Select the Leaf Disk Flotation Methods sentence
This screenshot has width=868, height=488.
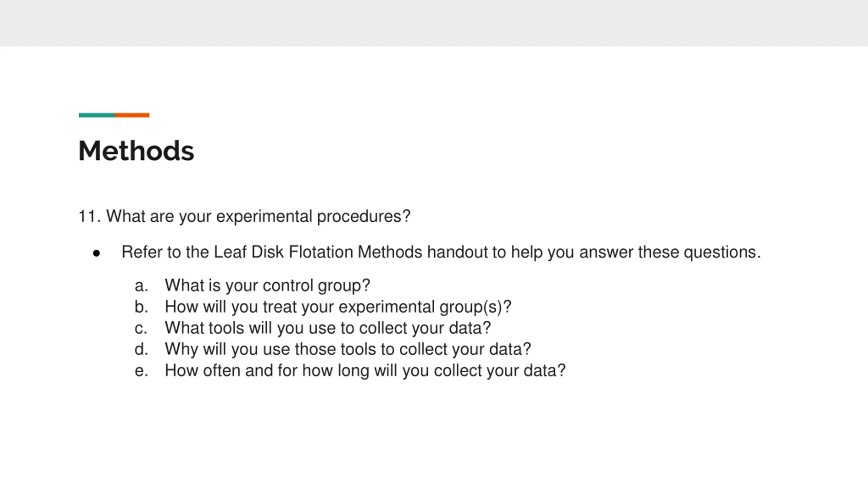[x=441, y=252]
